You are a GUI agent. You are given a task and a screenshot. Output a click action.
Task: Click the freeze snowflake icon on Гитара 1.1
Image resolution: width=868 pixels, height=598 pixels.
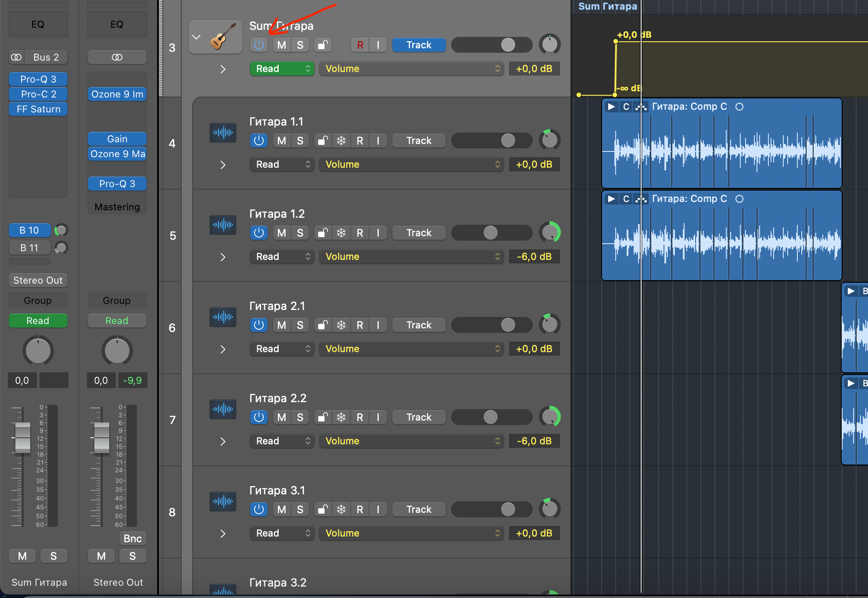(x=341, y=140)
